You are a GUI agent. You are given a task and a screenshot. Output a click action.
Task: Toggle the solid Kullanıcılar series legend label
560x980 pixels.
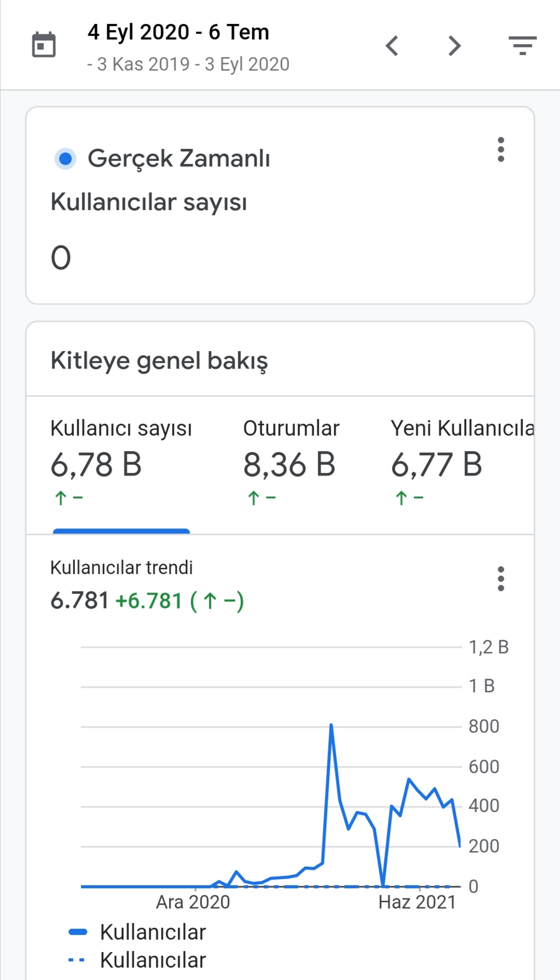click(153, 932)
